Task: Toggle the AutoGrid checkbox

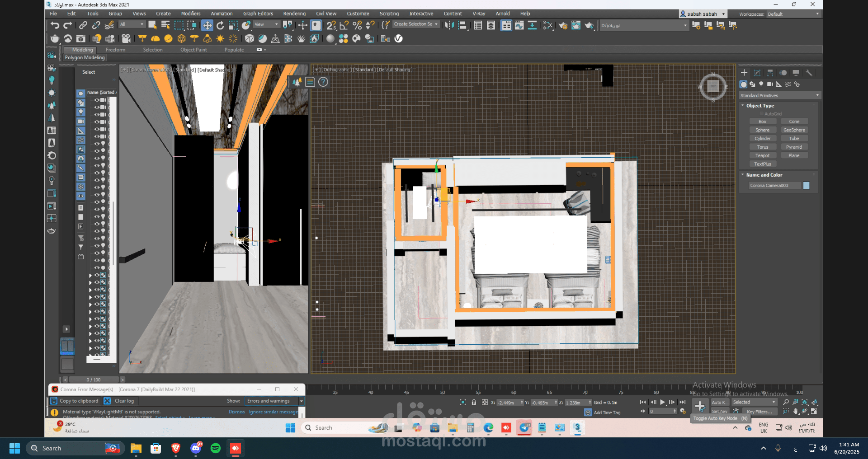Action: [761, 114]
